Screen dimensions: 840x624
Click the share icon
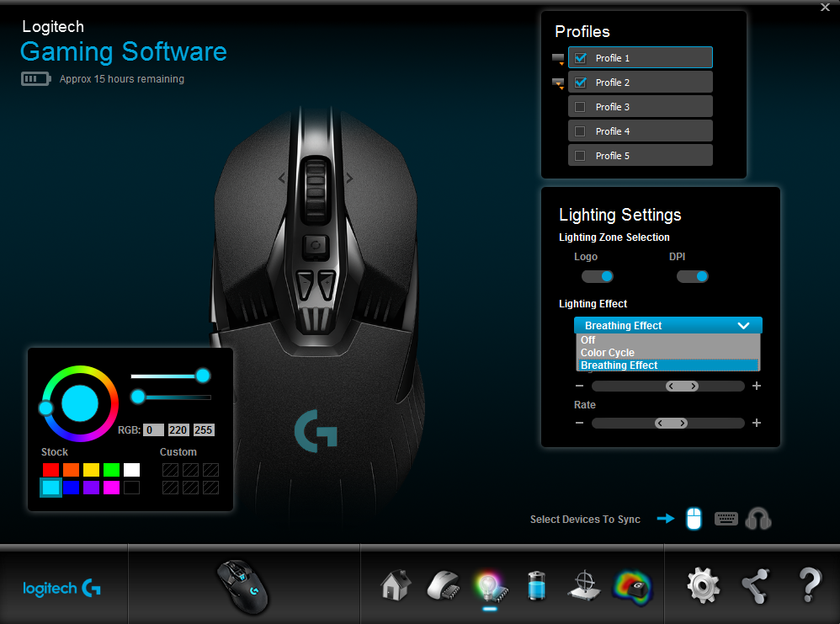756,586
